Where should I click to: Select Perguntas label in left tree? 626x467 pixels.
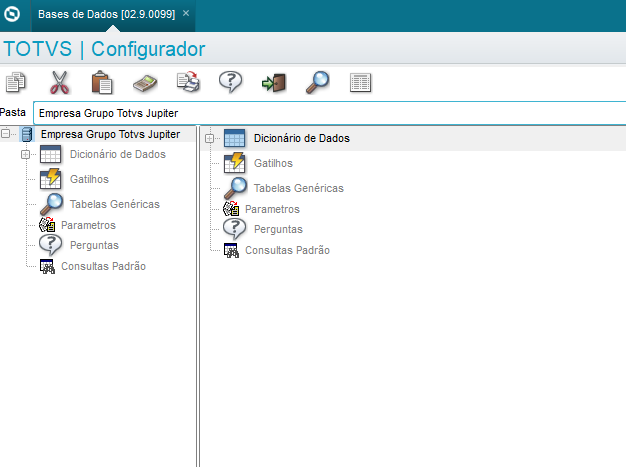coord(95,245)
